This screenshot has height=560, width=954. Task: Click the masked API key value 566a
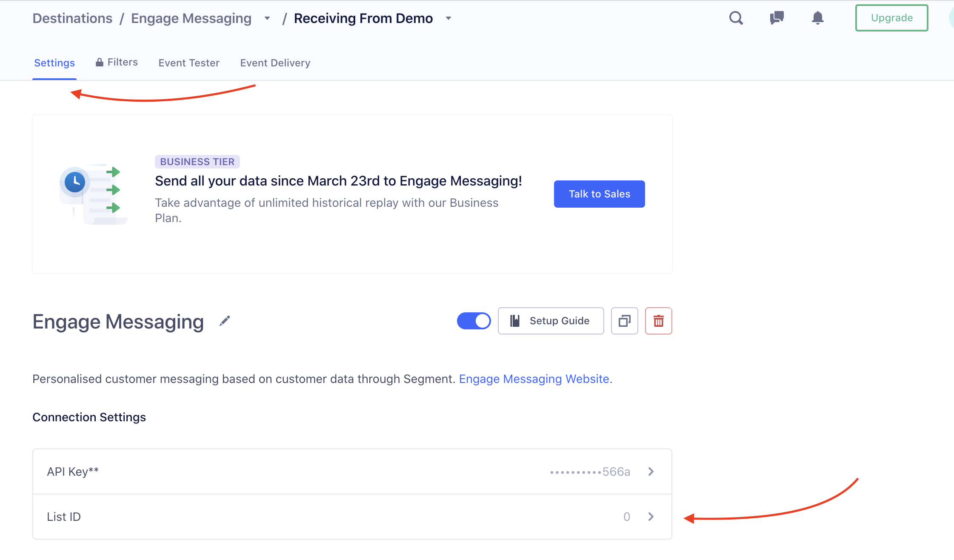[590, 471]
